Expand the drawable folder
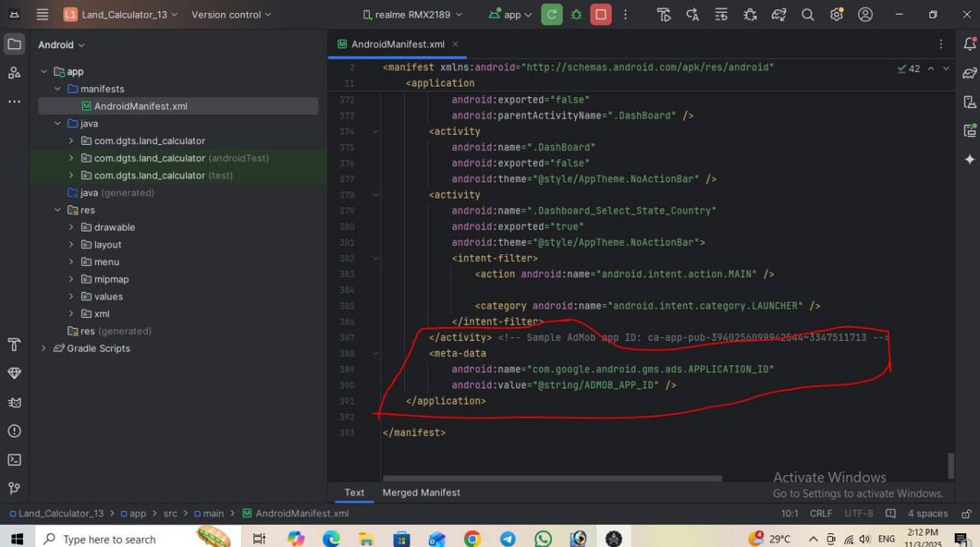This screenshot has height=547, width=980. pyautogui.click(x=71, y=228)
